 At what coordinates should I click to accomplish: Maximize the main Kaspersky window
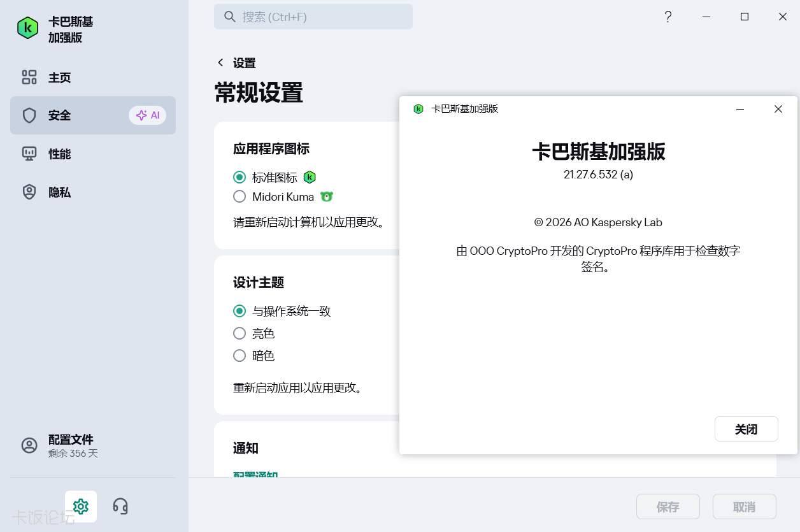(x=745, y=17)
